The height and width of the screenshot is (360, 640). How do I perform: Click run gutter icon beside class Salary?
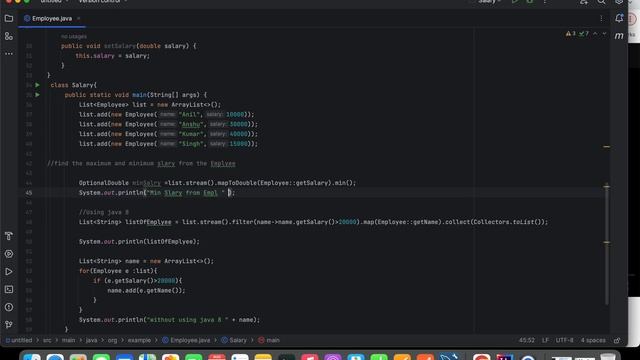click(37, 85)
